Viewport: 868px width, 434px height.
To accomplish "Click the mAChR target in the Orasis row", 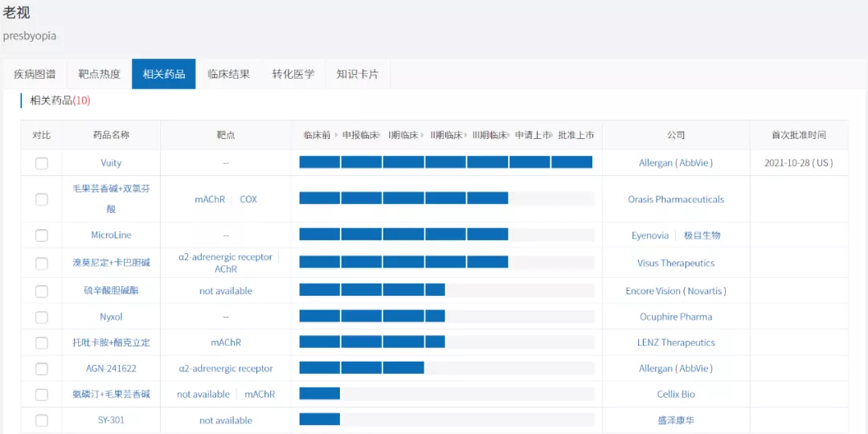I will pos(210,199).
